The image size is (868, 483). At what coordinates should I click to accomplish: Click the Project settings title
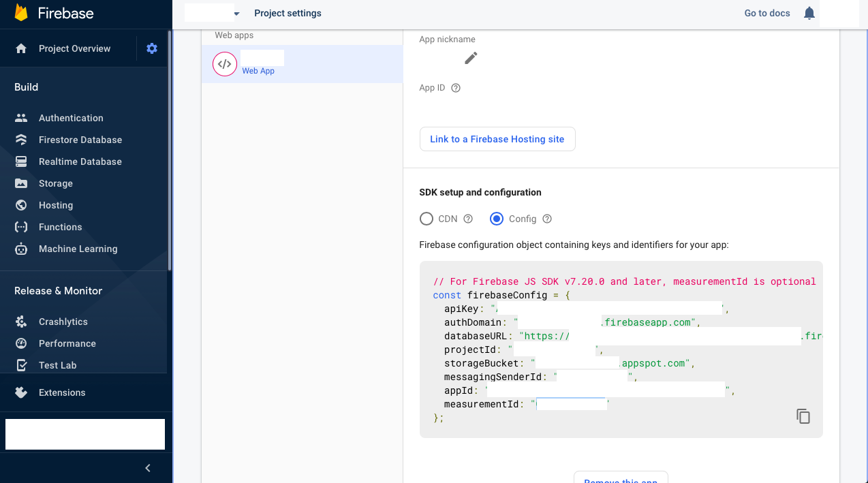point(288,13)
